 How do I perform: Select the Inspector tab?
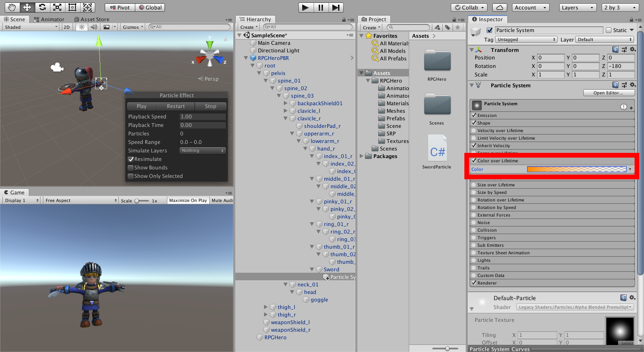488,19
